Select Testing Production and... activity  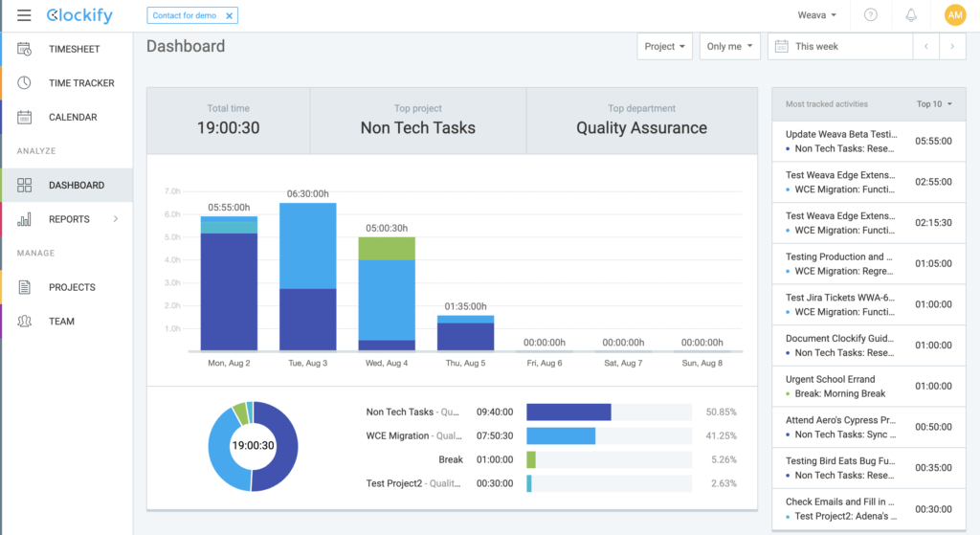(x=869, y=264)
